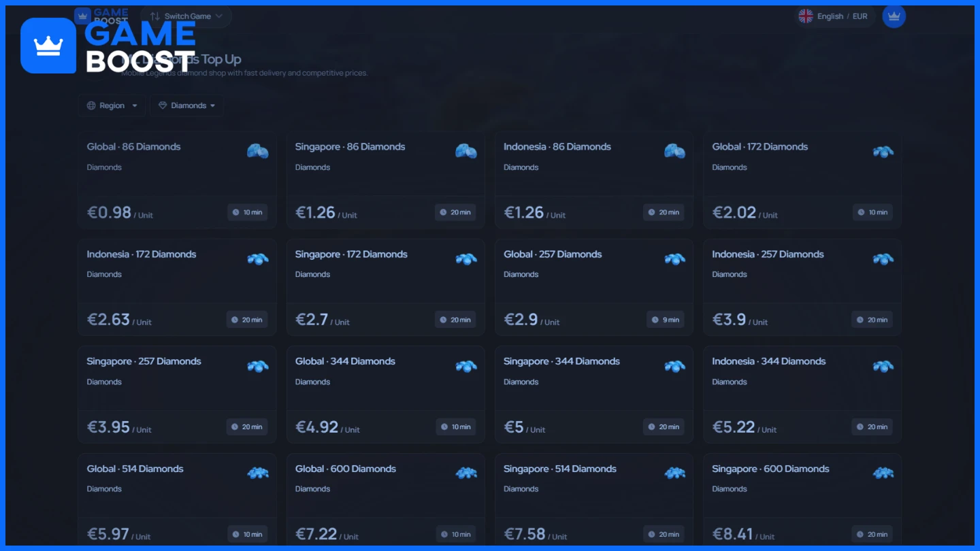Click the €0.98 price on Global 86 Diamonds
980x551 pixels.
(109, 212)
